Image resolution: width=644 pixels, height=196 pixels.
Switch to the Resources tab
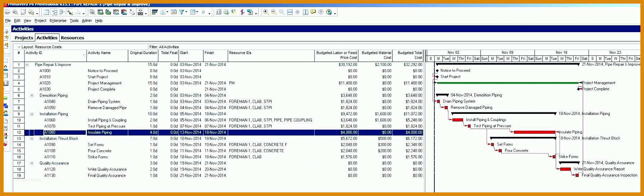click(72, 38)
